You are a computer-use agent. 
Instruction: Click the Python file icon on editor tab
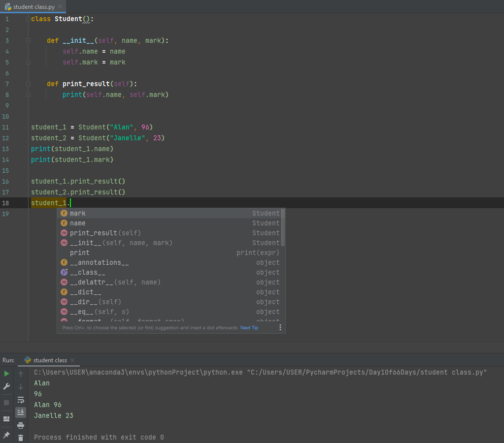(8, 7)
